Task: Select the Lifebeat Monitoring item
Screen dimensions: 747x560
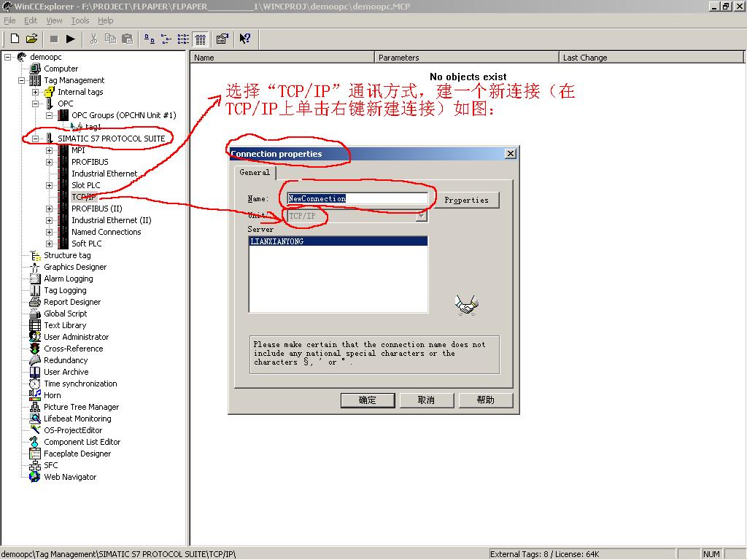Action: click(77, 419)
